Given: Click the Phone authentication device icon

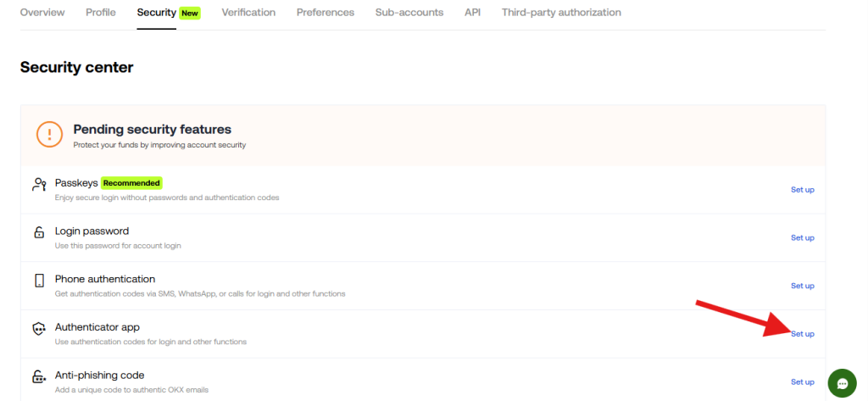Looking at the screenshot, I should point(39,281).
